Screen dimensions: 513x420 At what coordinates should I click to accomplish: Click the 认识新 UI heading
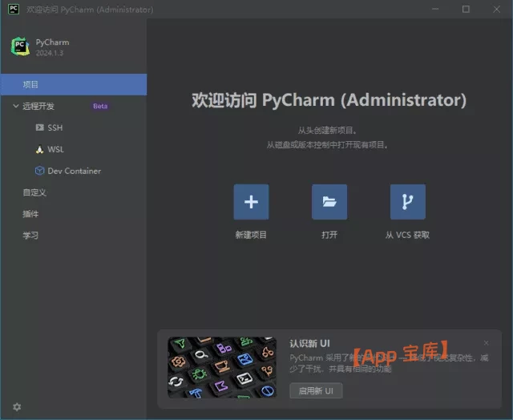tap(310, 344)
